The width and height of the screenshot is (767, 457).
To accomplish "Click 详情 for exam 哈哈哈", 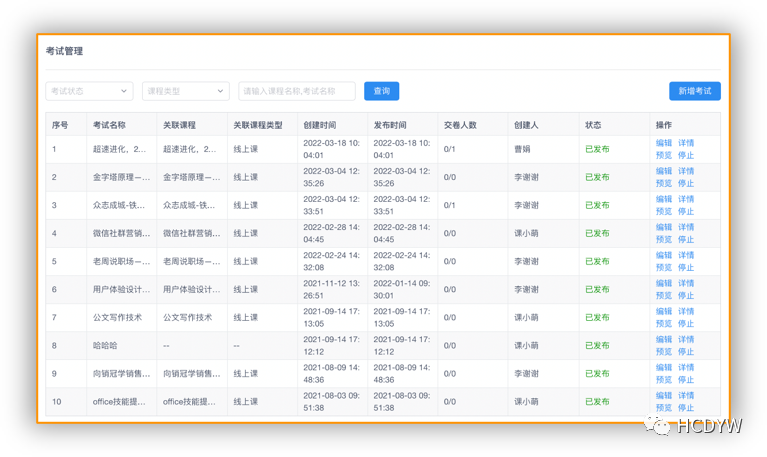I will [x=686, y=339].
